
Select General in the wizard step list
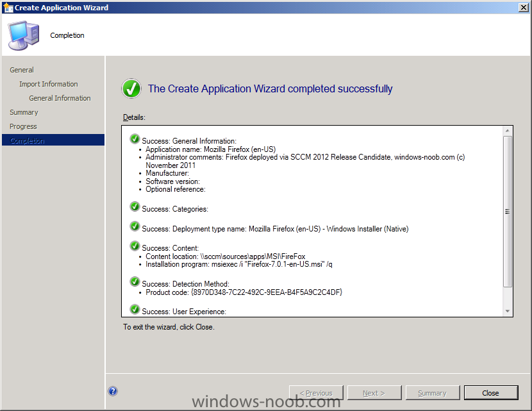click(x=22, y=70)
